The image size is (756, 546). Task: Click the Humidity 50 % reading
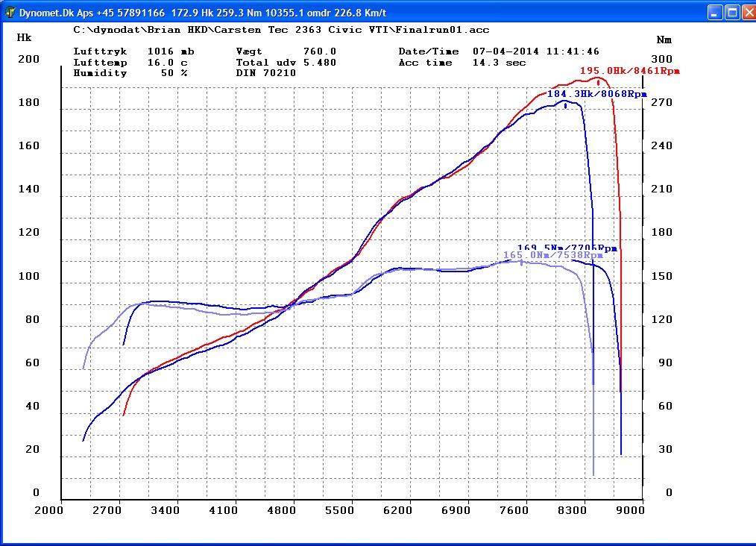130,73
